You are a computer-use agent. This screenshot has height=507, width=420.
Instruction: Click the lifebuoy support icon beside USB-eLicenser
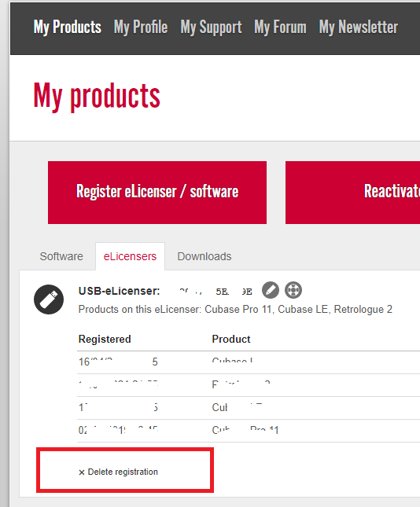(293, 290)
